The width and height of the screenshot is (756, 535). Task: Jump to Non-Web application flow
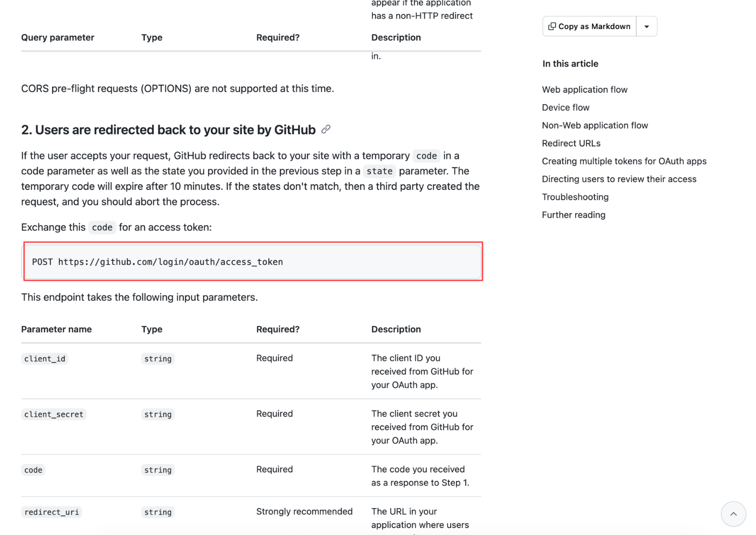(595, 126)
